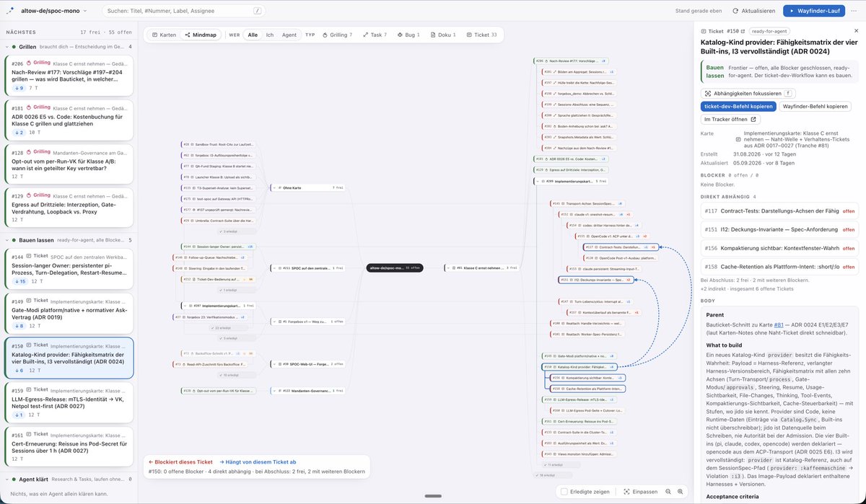Open dependent ticket #156 Kompaktierung sichtbar row
The image size is (866, 504).
click(x=779, y=248)
